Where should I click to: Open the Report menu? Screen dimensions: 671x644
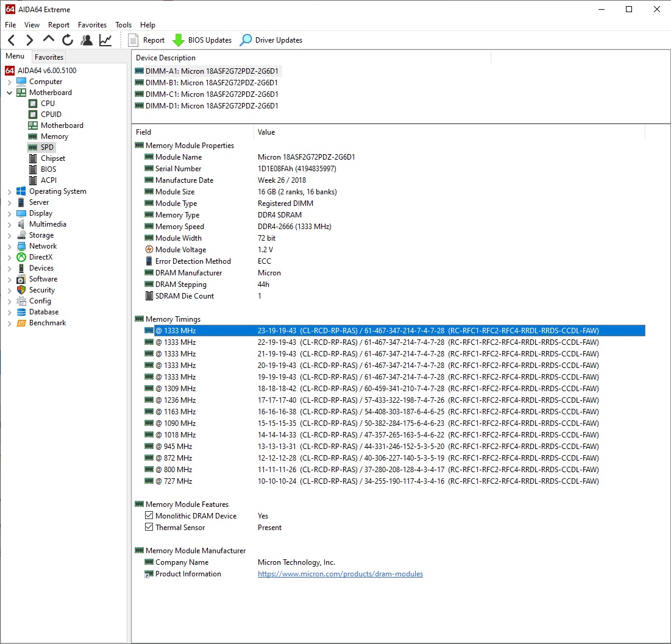coord(59,25)
